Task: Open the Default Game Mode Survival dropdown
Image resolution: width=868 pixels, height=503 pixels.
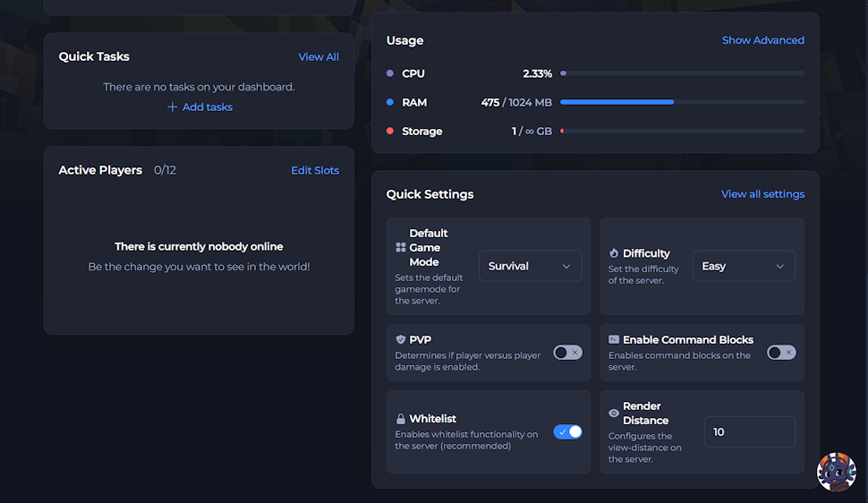Action: point(530,266)
